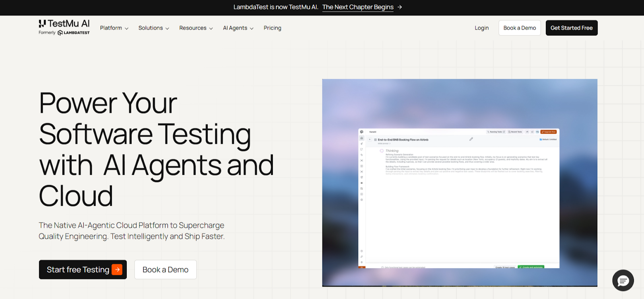Click the End-to-End BNB Booking Flow title

pos(403,140)
